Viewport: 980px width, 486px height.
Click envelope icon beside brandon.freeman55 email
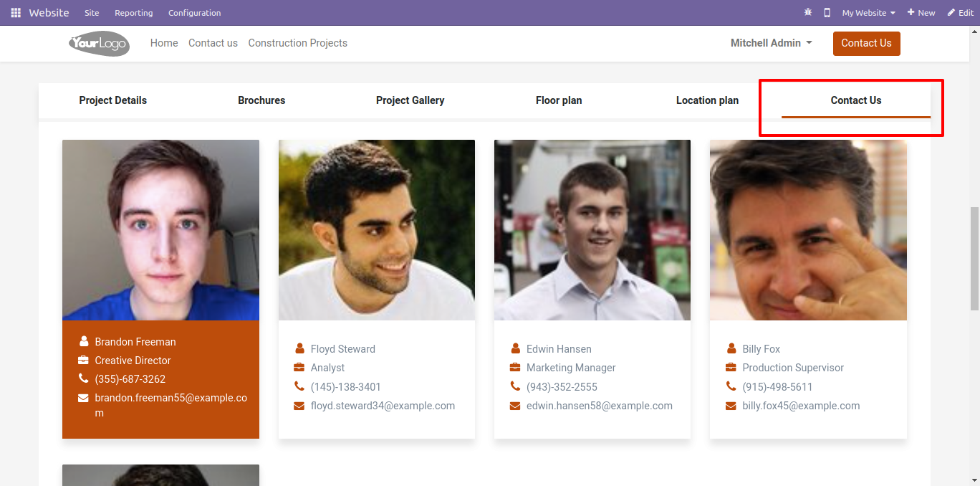point(84,397)
